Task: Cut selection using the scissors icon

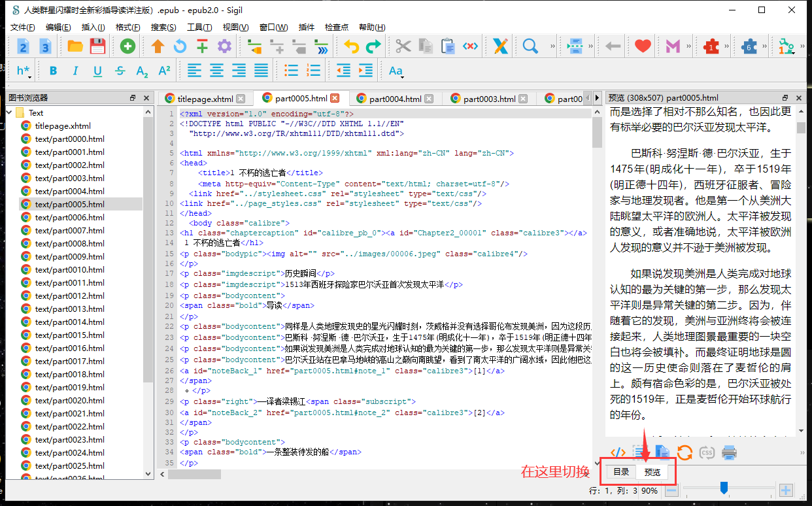Action: pos(403,46)
